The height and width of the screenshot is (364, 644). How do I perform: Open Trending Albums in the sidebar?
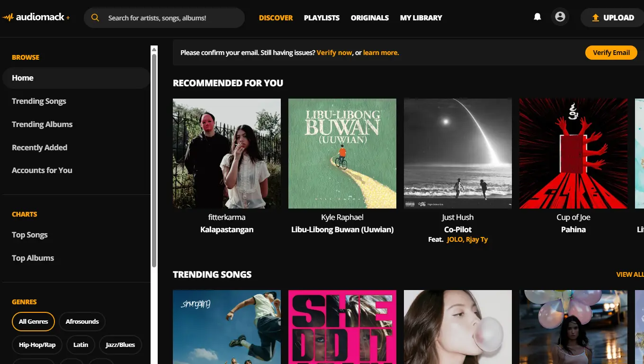pos(42,124)
